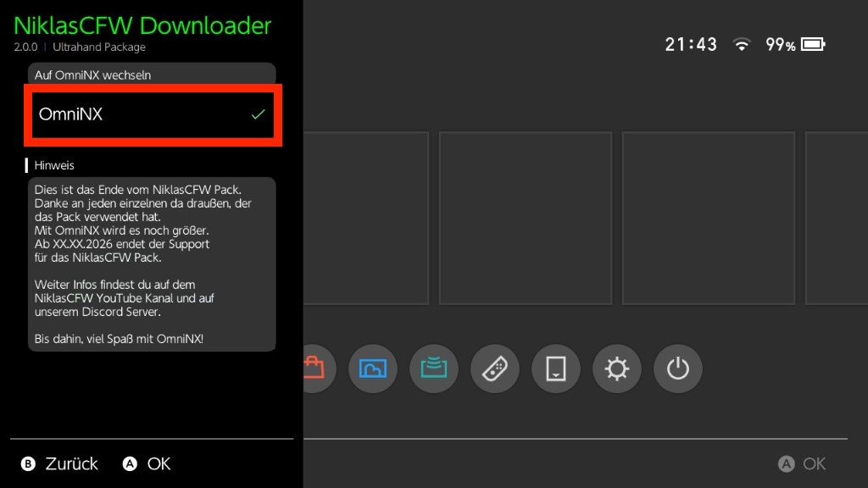This screenshot has width=868, height=488.
Task: Click the Ultrahand Package subtitle text
Action: (x=99, y=47)
